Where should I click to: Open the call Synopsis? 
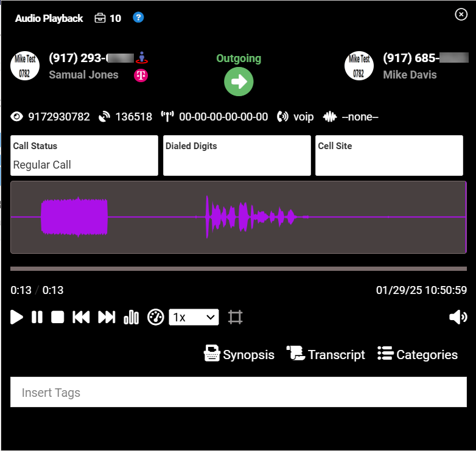(239, 354)
